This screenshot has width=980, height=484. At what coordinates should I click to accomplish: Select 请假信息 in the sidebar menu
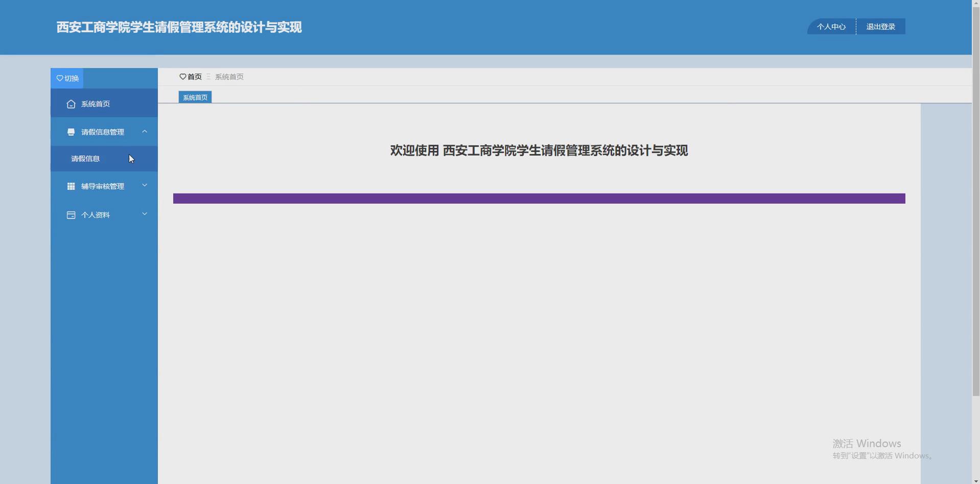tap(86, 158)
